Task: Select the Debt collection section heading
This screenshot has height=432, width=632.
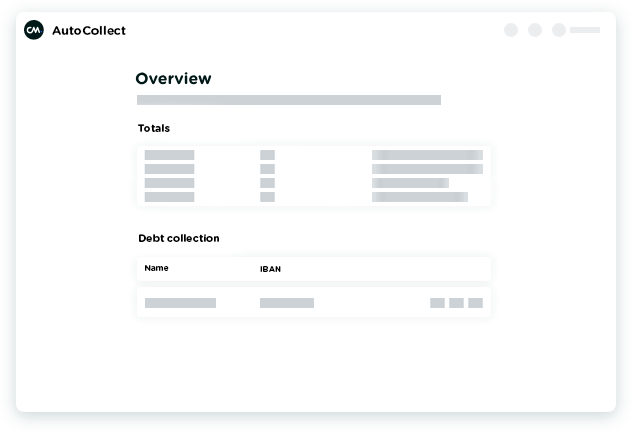Action: pyautogui.click(x=178, y=238)
